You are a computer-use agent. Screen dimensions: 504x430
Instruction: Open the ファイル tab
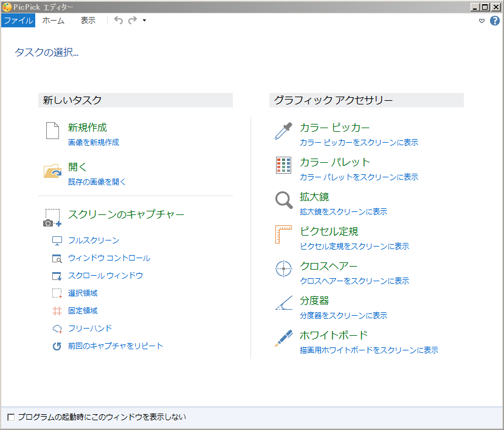[18, 21]
